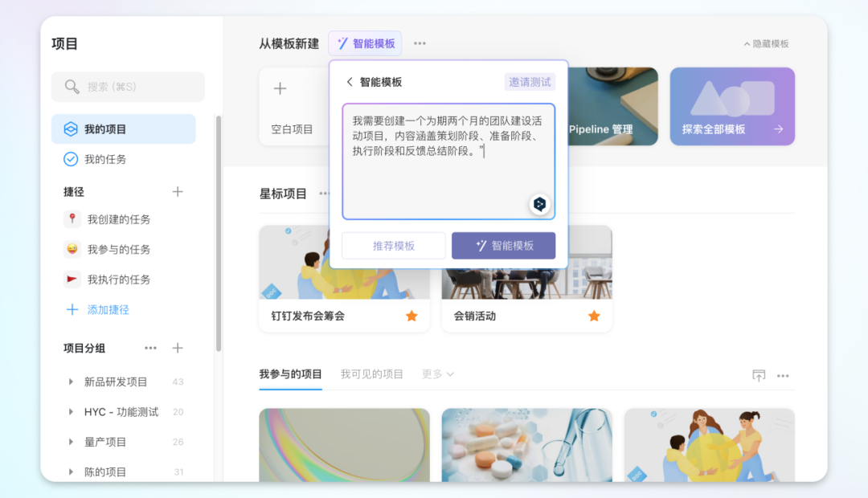Screen dimensions: 868x498
Task: Open more options next to 智能模板 chip
Action: pyautogui.click(x=420, y=43)
